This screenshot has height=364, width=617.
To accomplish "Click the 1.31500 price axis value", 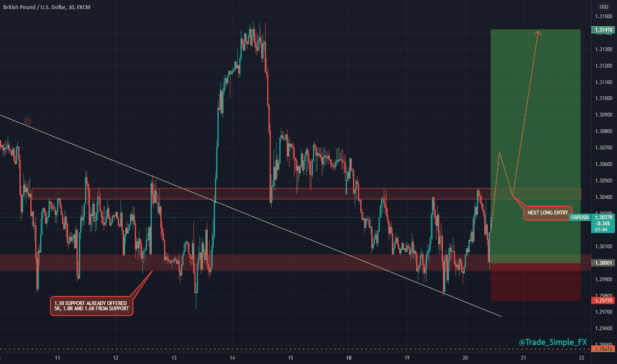I will (604, 17).
